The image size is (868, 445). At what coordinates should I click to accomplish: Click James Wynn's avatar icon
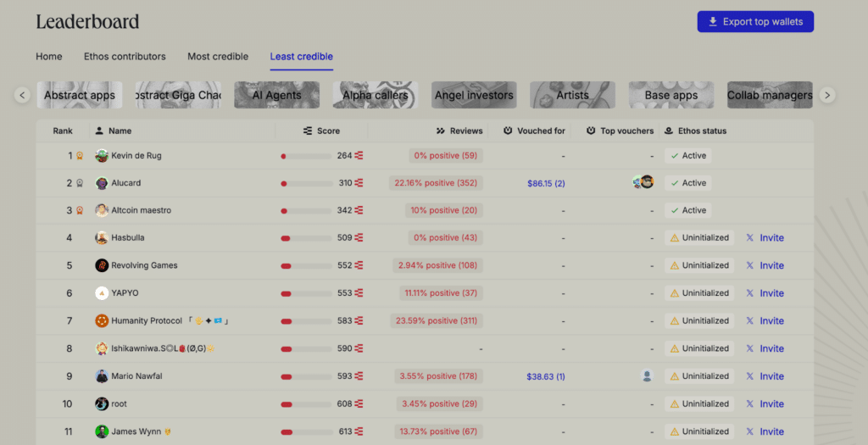point(102,431)
